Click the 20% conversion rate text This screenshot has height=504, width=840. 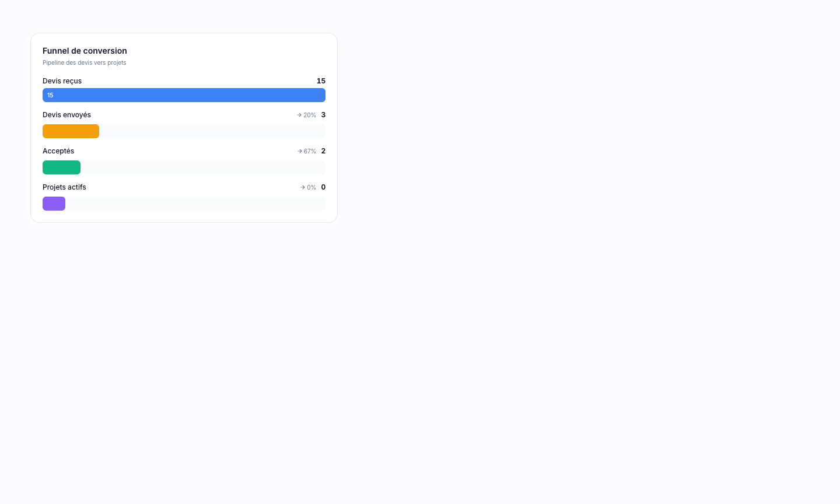[310, 115]
